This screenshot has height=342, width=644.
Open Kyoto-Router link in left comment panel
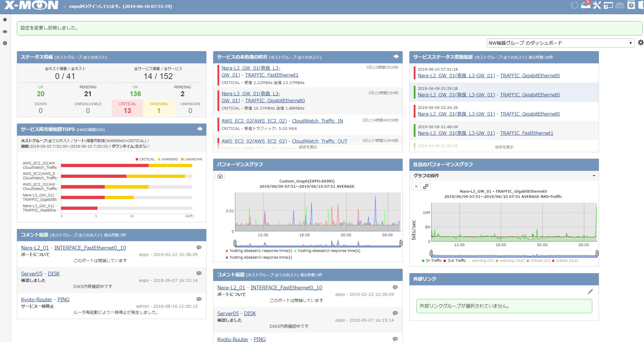tap(37, 300)
